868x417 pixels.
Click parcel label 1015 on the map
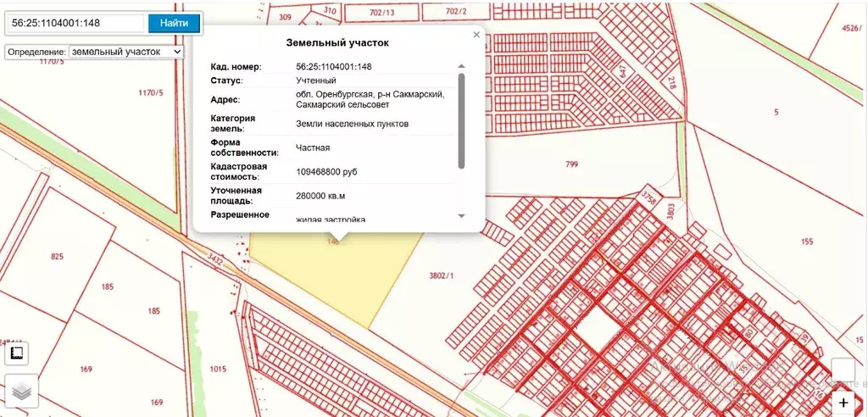(x=218, y=369)
